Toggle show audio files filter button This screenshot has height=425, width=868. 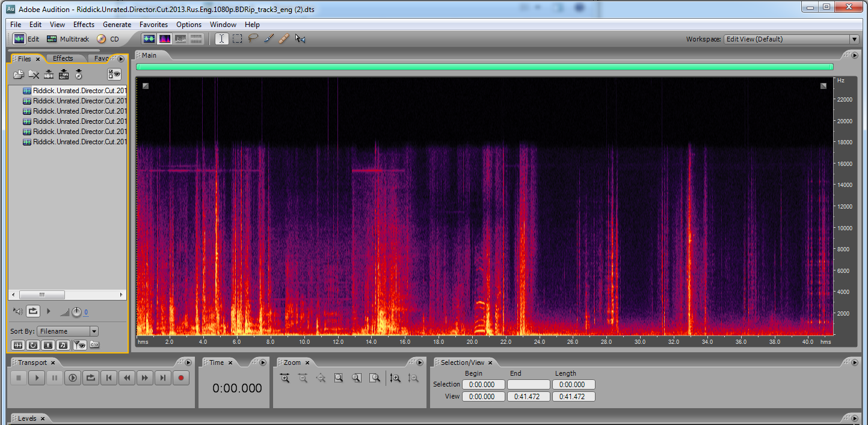[17, 345]
